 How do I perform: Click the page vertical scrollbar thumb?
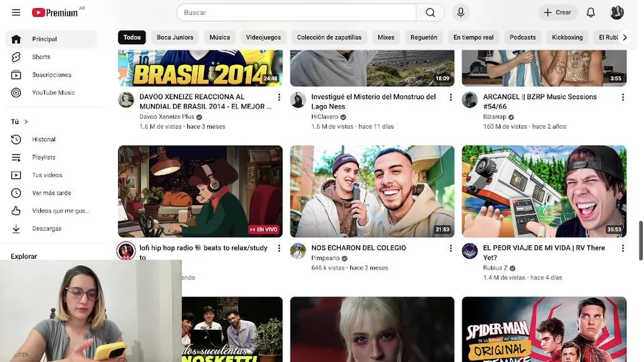tap(640, 240)
